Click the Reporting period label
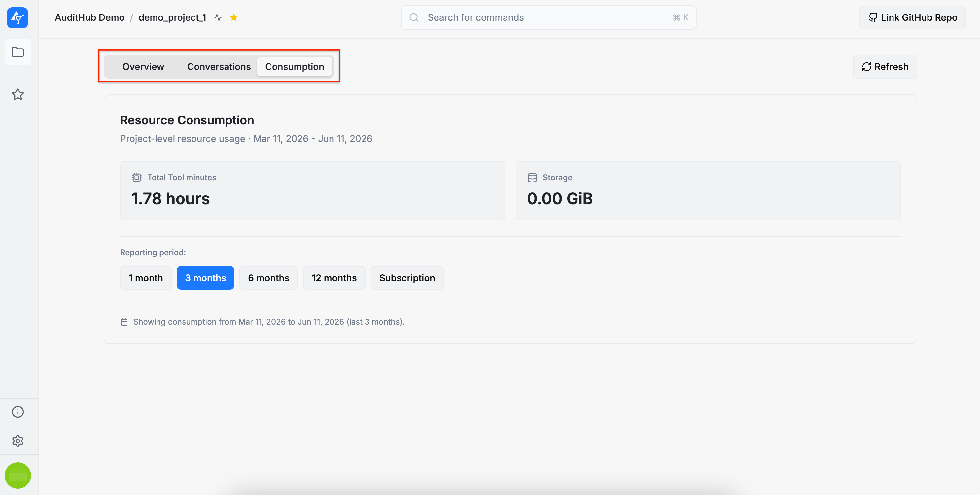The image size is (980, 495). tap(153, 252)
